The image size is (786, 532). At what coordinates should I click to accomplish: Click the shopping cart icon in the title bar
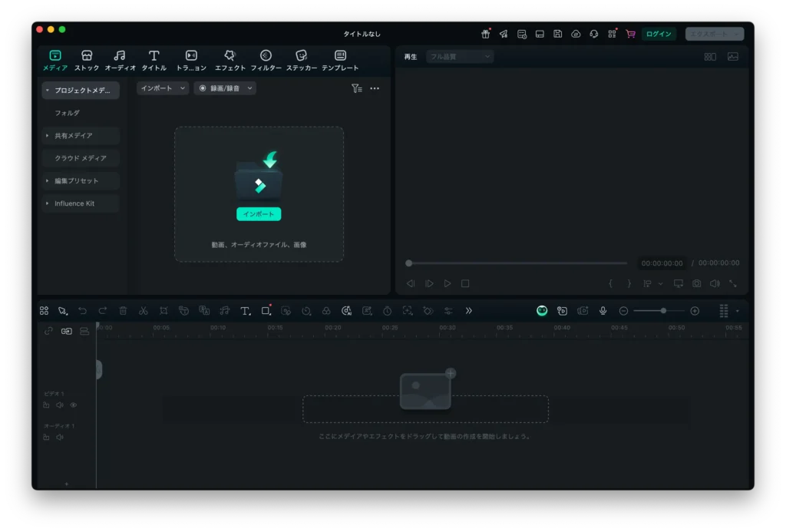point(630,34)
